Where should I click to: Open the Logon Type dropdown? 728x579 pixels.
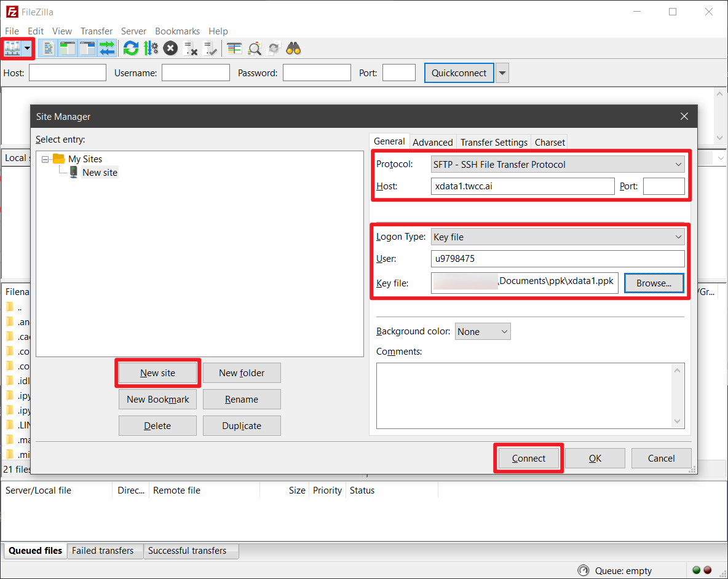coord(558,237)
